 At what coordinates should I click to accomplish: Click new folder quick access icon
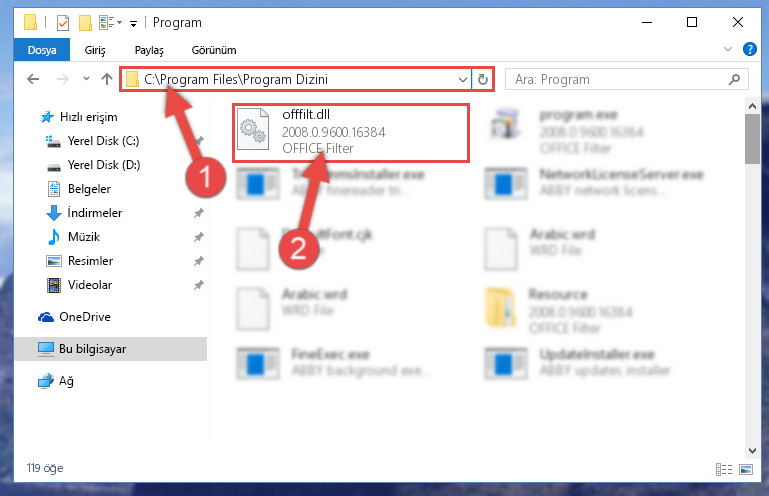click(85, 23)
